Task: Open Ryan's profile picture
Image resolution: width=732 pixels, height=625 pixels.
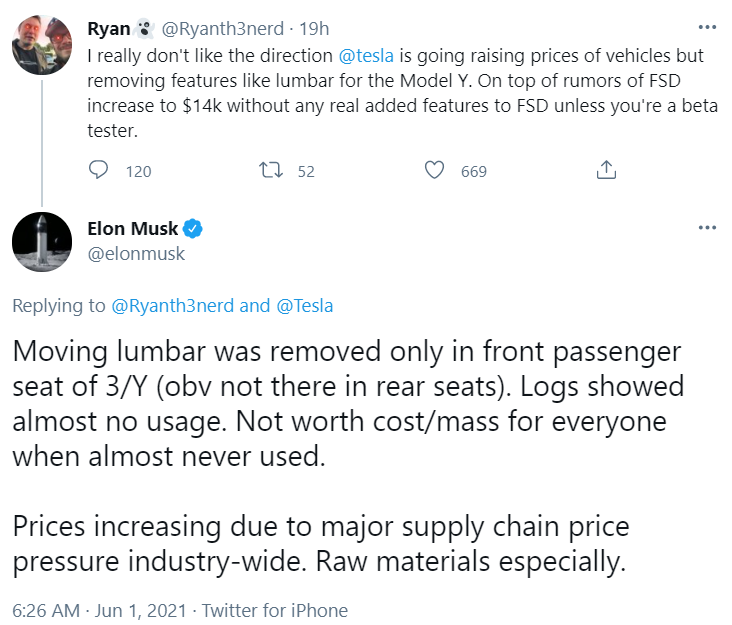Action: click(x=42, y=45)
